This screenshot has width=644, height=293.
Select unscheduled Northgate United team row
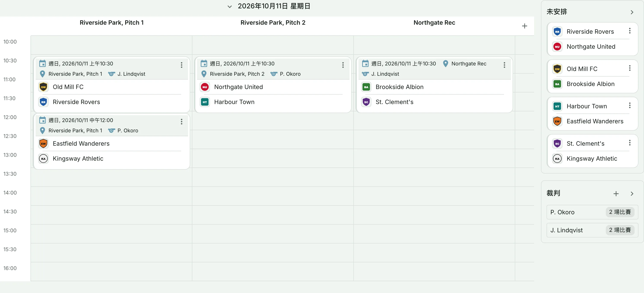pyautogui.click(x=591, y=47)
